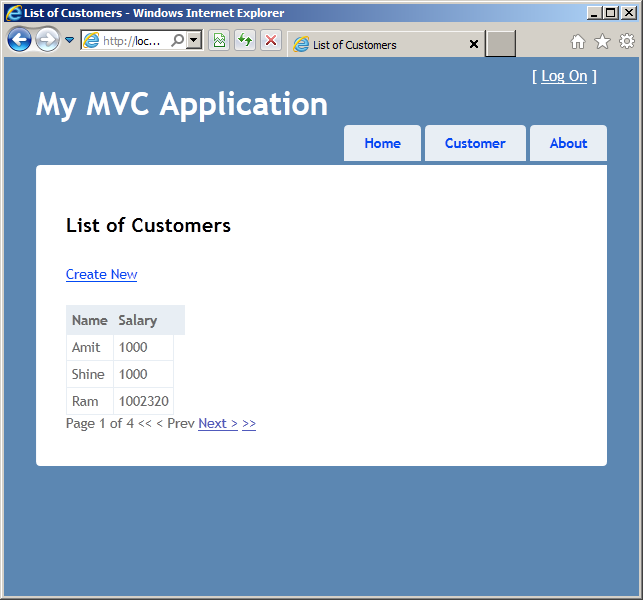Open the Tools gear icon

click(x=627, y=41)
